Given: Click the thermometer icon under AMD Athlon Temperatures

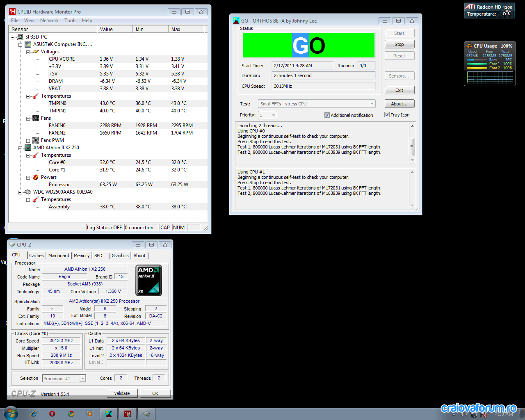Looking at the screenshot, I should (36, 155).
